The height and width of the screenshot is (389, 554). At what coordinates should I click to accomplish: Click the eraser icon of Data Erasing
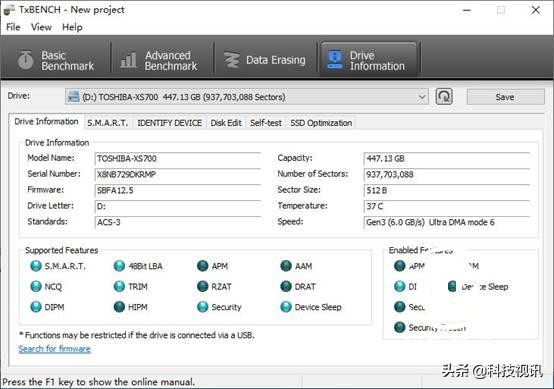click(232, 60)
